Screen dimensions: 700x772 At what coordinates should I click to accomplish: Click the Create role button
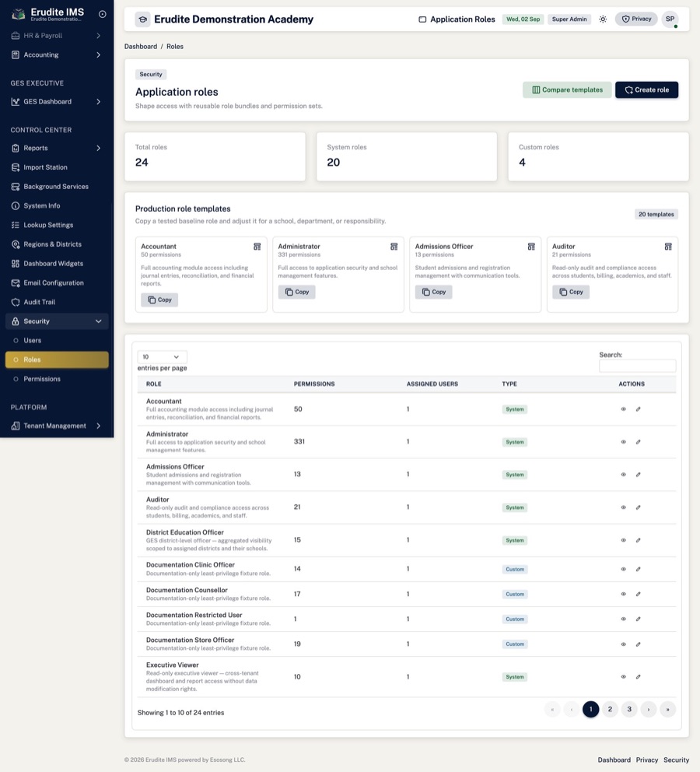tap(647, 90)
